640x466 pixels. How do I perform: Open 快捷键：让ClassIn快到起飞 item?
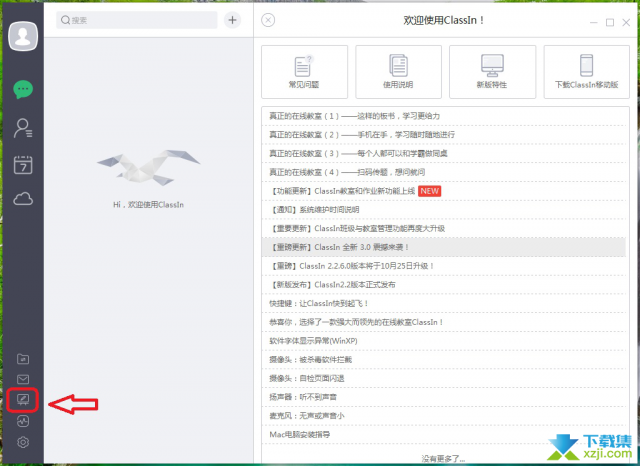(x=444, y=304)
